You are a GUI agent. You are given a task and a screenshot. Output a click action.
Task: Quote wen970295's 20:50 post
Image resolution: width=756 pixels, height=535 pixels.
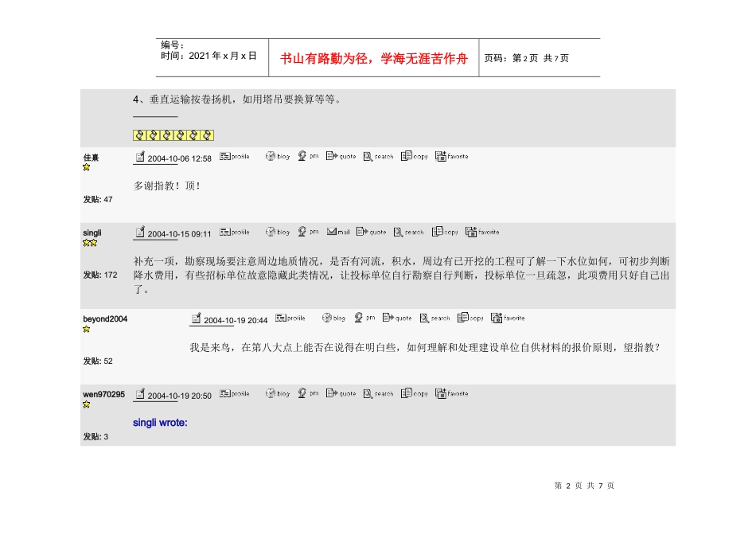coord(341,393)
